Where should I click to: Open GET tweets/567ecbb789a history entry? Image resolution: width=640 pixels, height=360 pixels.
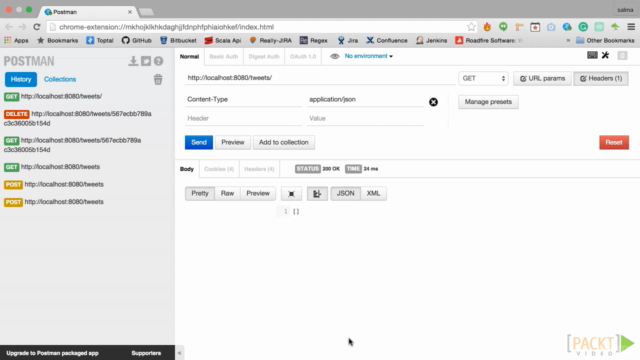pos(73,145)
